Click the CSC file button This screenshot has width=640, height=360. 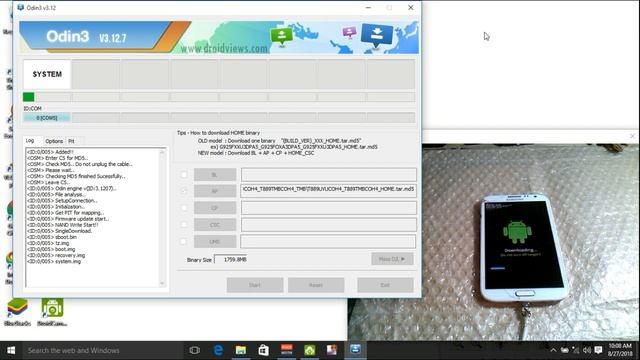pyautogui.click(x=215, y=224)
